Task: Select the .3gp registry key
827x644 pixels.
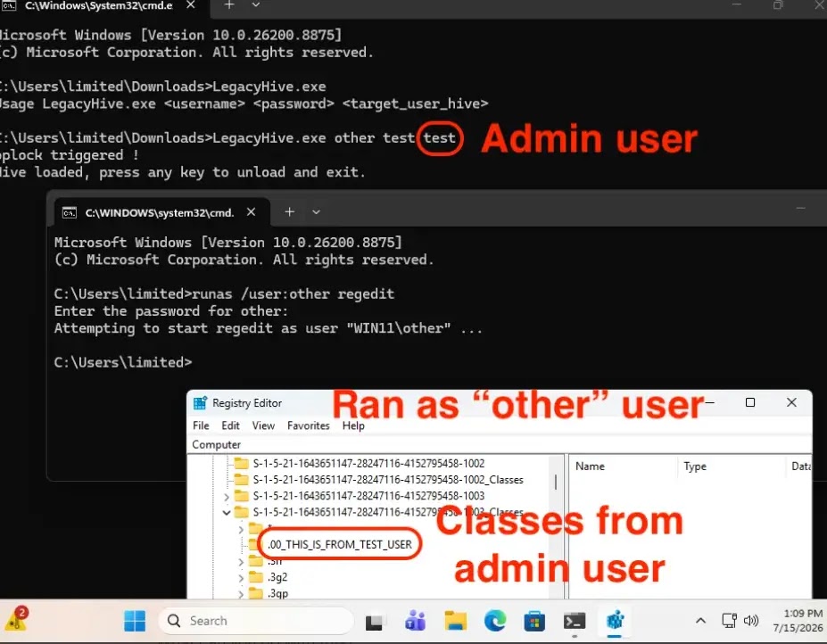Action: [277, 594]
